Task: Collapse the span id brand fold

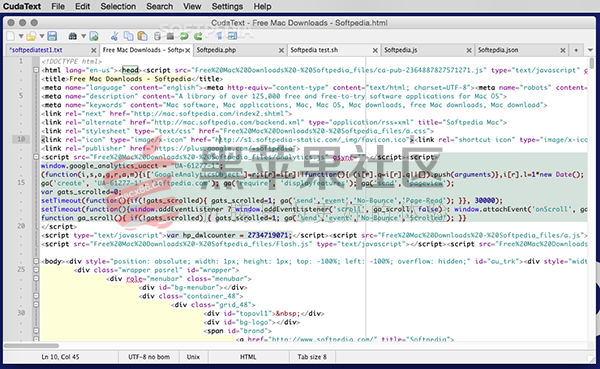Action: tap(36, 331)
